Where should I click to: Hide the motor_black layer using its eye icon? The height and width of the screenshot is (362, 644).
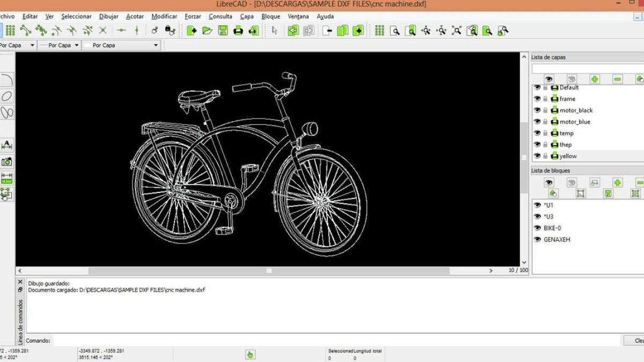537,110
